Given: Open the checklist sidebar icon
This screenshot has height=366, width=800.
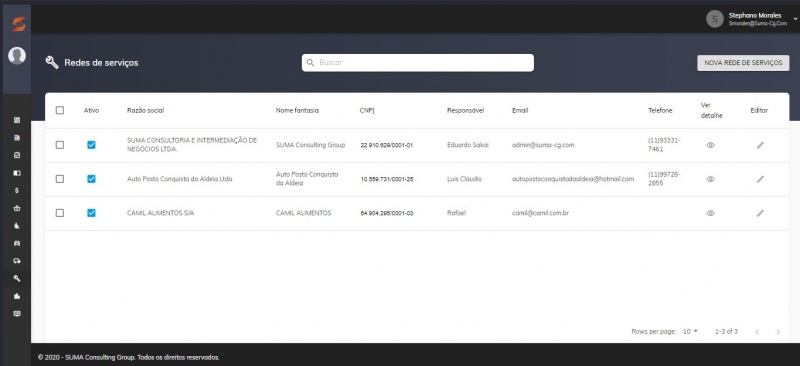Looking at the screenshot, I should point(17,155).
